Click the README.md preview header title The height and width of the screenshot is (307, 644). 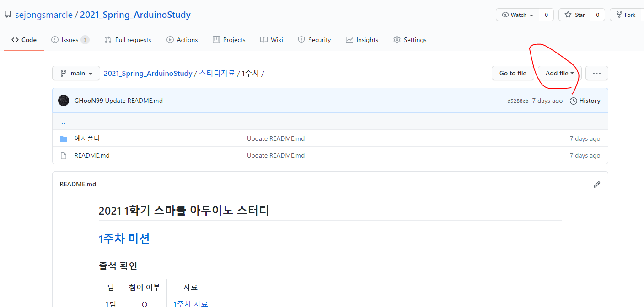pos(78,184)
